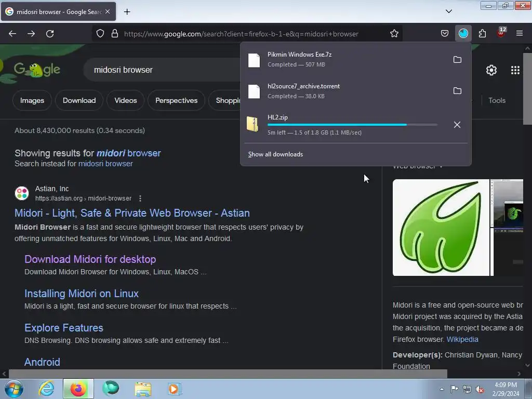Reload the current Google page
The image size is (532, 399).
pyautogui.click(x=50, y=34)
